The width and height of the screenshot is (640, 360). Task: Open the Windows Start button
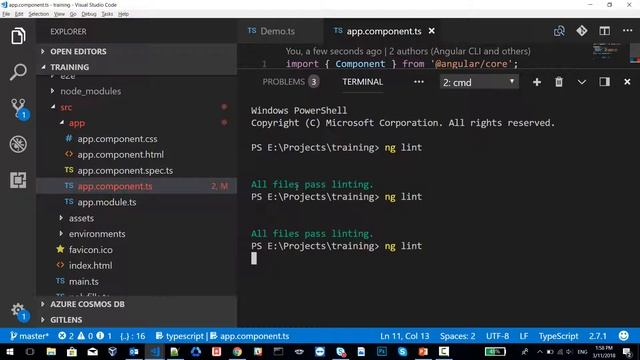pos(9,351)
